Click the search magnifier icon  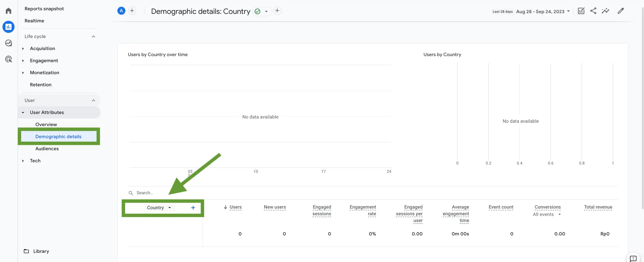pos(131,193)
